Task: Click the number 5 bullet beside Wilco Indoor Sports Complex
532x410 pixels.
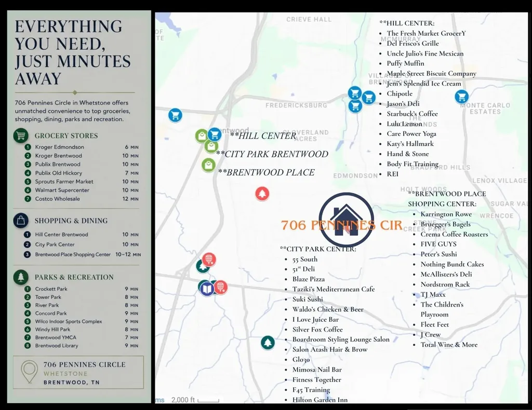Action: (28, 321)
